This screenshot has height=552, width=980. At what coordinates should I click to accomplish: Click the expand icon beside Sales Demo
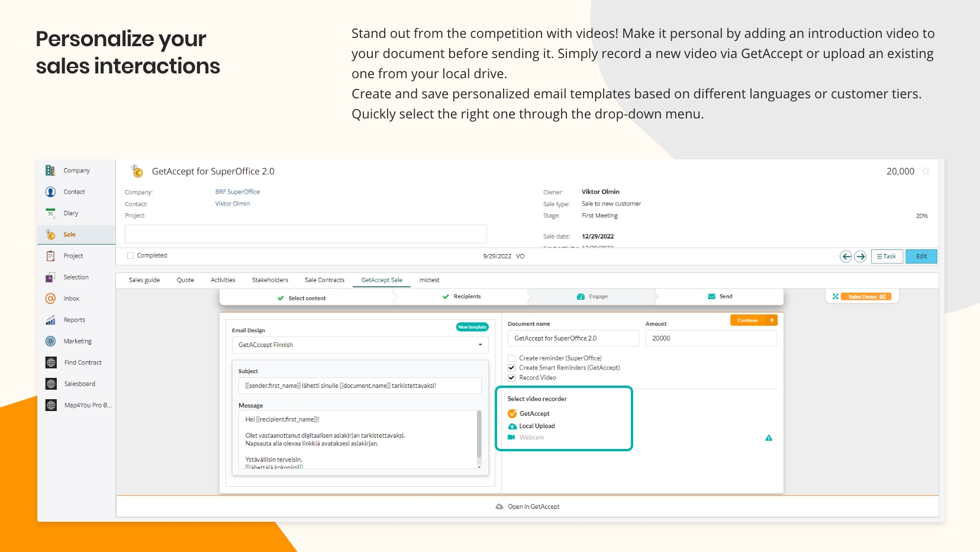coord(836,297)
